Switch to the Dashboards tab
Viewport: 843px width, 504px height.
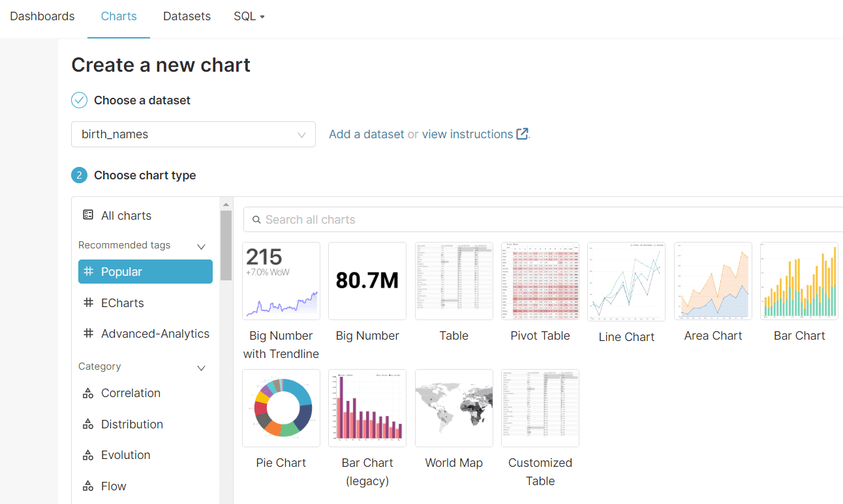42,16
